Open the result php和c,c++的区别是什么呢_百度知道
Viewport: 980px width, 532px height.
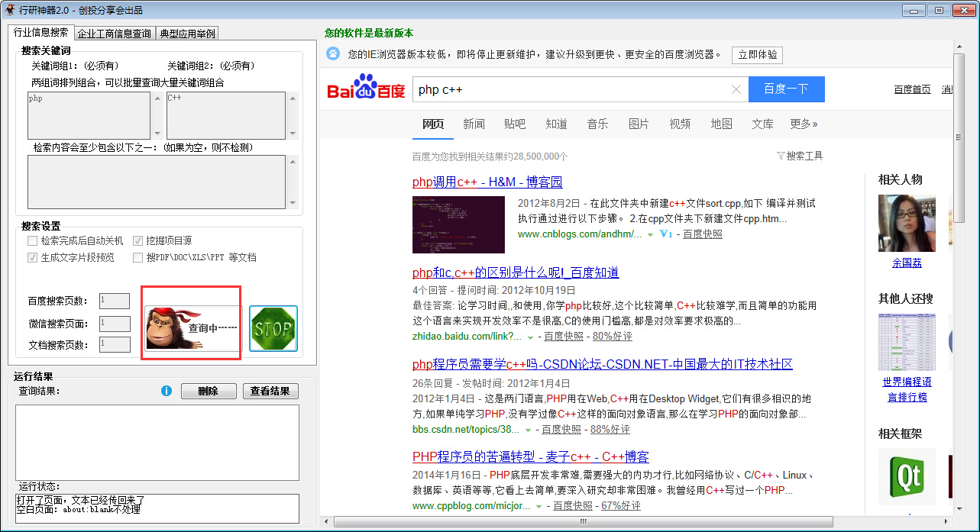[516, 272]
